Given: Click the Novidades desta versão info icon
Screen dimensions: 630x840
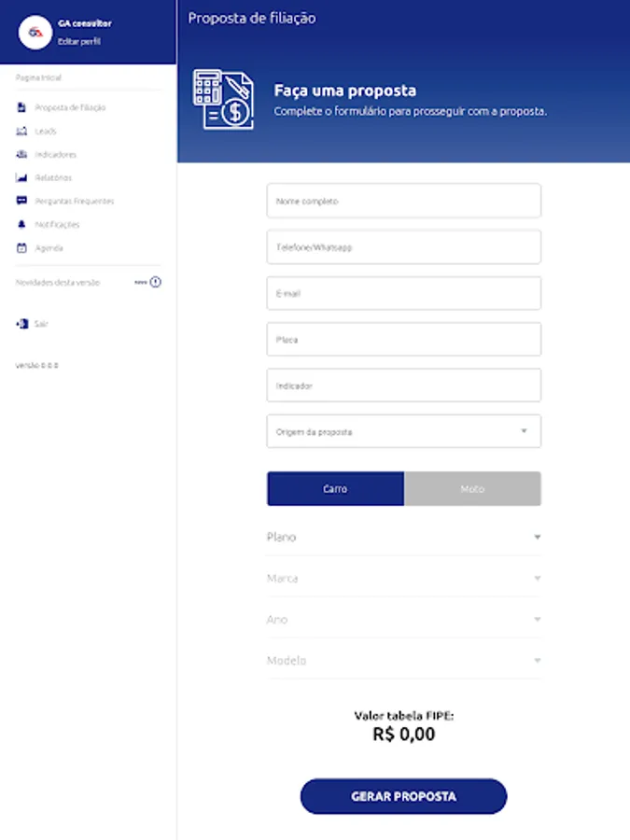Looking at the screenshot, I should pyautogui.click(x=155, y=282).
